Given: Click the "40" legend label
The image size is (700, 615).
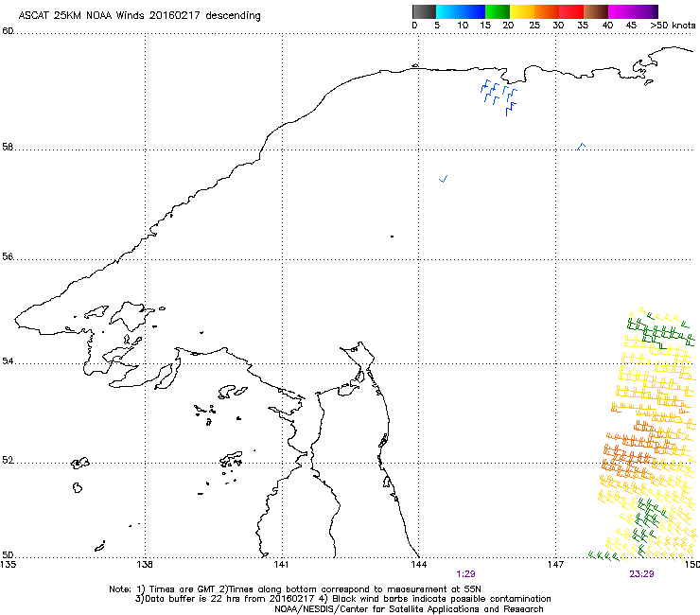Looking at the screenshot, I should click(607, 26).
